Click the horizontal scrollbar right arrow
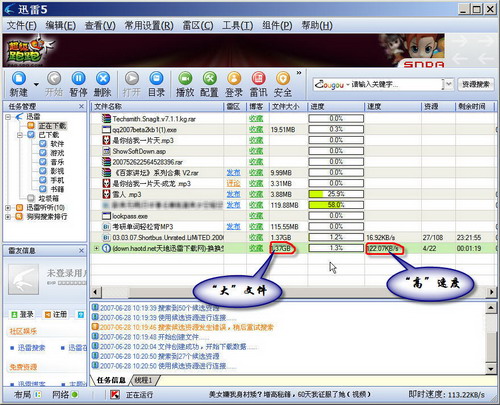The height and width of the screenshot is (405, 500). (x=492, y=292)
